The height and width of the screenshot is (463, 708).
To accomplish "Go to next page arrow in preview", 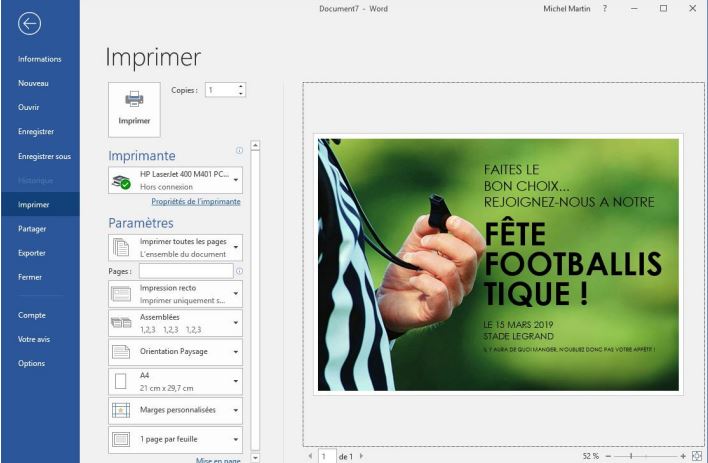I will (361, 456).
